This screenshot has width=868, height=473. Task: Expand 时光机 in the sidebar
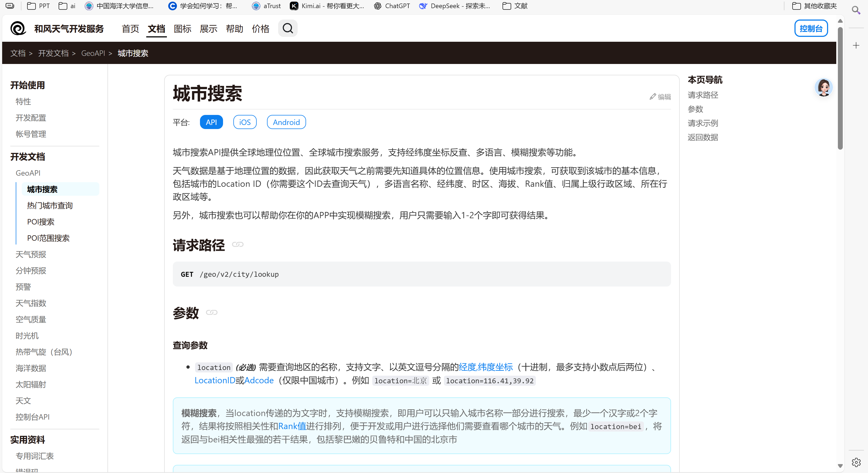point(27,336)
